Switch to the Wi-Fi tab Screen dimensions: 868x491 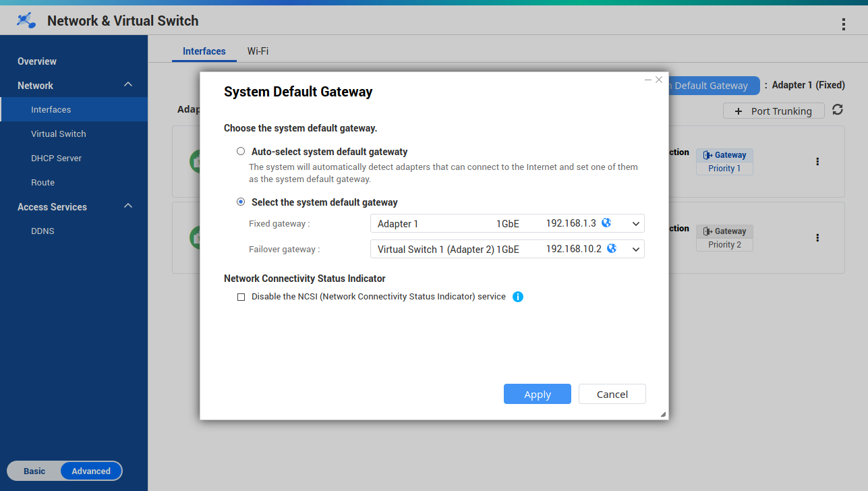[258, 51]
